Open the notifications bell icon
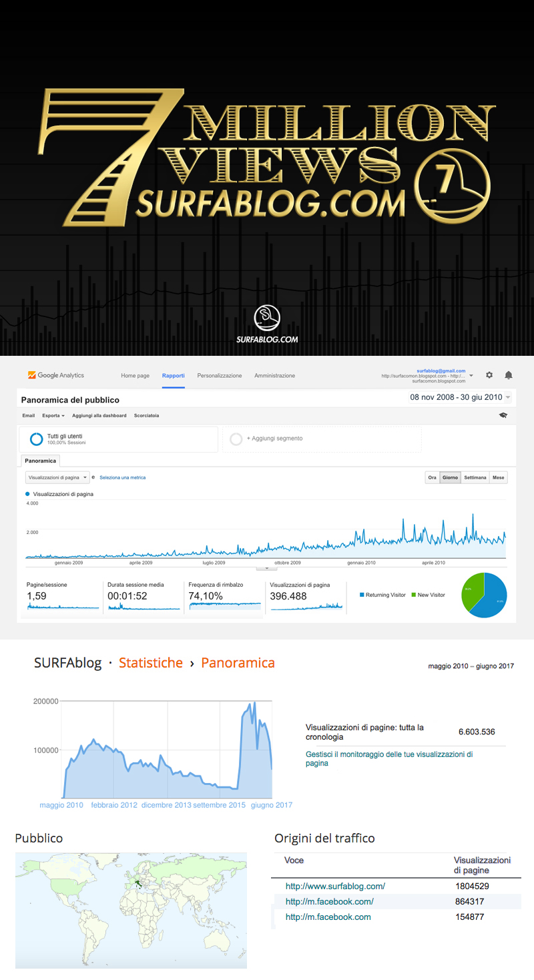 [x=509, y=375]
